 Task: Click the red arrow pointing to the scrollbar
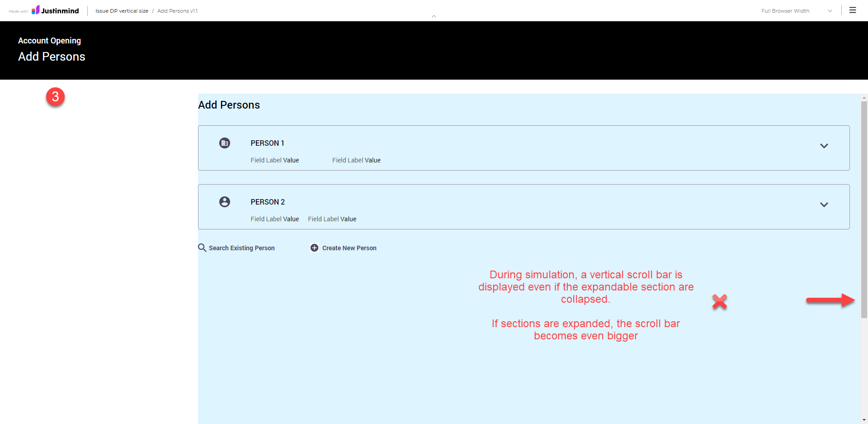pyautogui.click(x=830, y=300)
